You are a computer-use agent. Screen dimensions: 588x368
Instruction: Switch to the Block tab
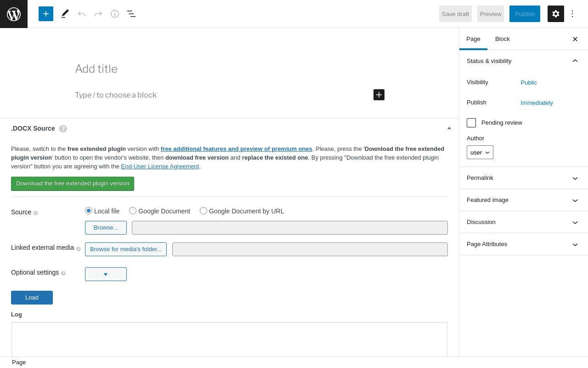point(503,39)
